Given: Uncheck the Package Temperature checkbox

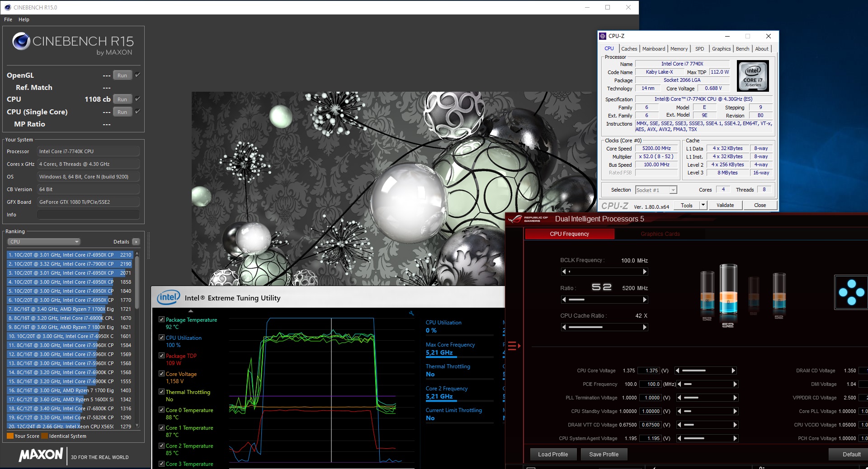Looking at the screenshot, I should [x=161, y=319].
